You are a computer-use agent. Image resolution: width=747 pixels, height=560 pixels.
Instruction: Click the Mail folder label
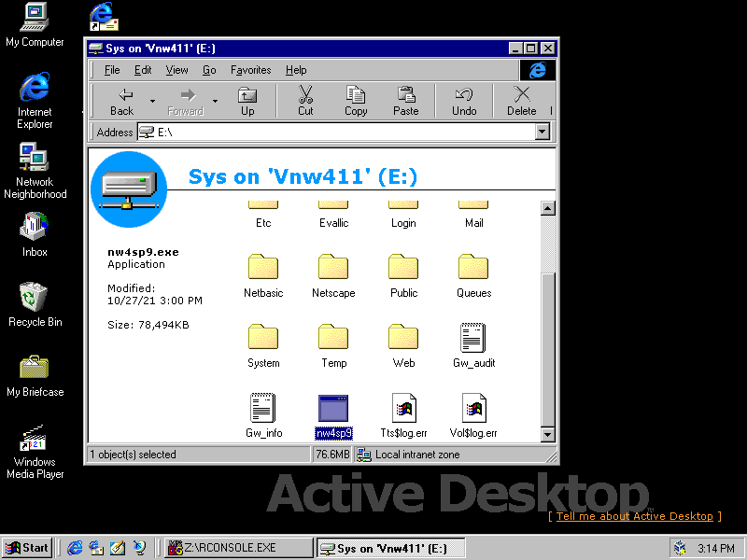[x=473, y=223]
